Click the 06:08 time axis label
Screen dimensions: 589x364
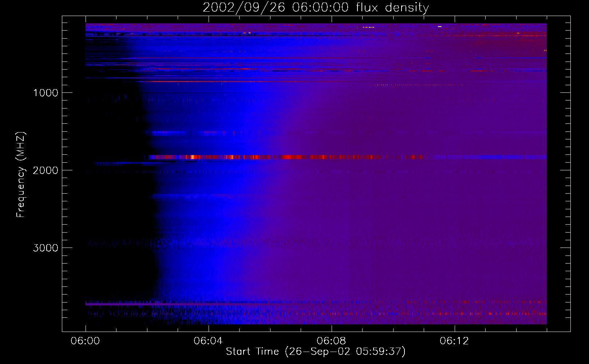click(x=331, y=341)
